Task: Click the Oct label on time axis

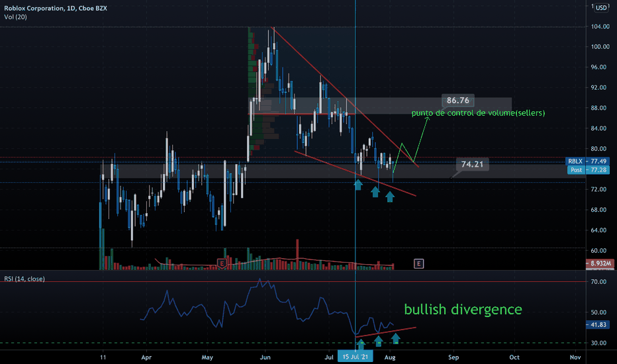Action: [x=514, y=357]
